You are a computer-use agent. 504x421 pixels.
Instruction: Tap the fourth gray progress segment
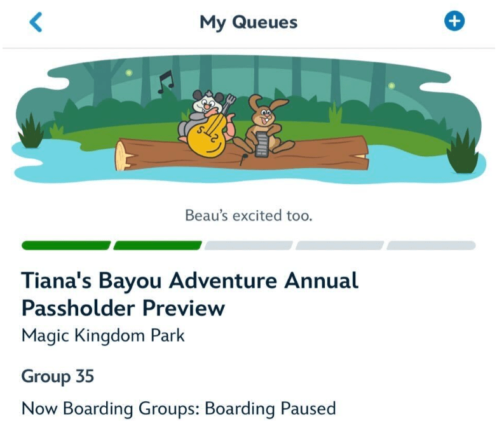coord(339,246)
